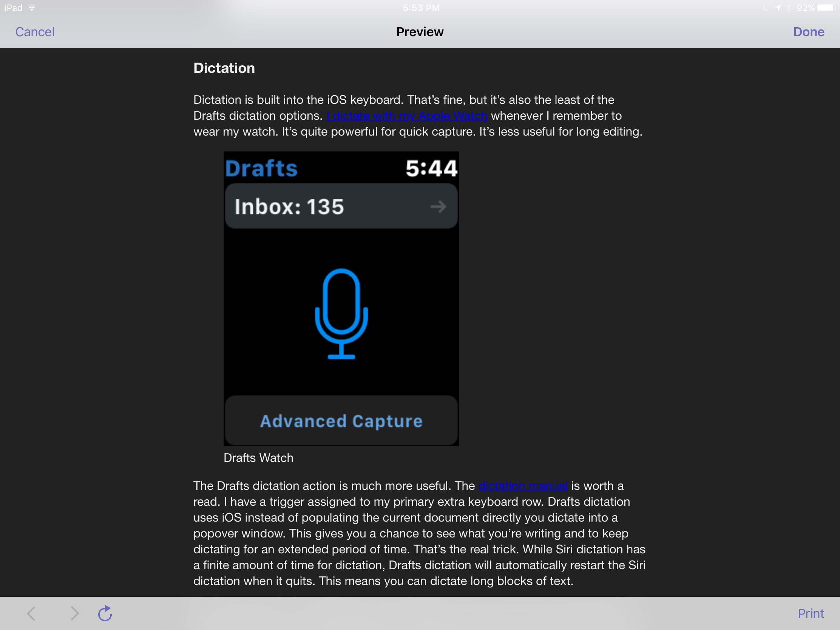Screen dimensions: 840x630
Task: Tap the 5:53 PM clock
Action: 421,8
